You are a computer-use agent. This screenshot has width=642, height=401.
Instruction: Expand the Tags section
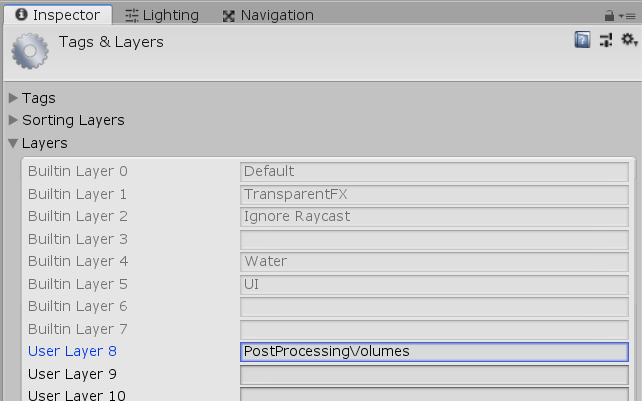(x=13, y=98)
